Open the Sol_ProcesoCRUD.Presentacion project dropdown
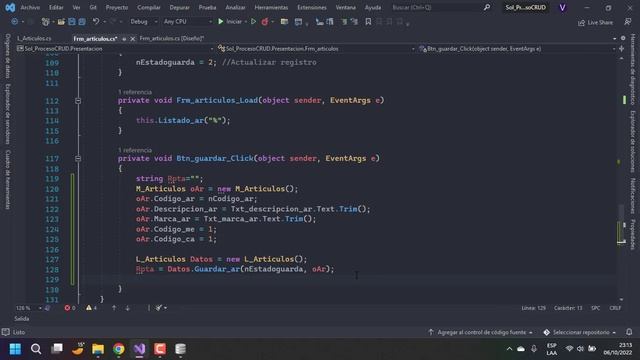Screen dimensions: 640x360 click(x=115, y=49)
